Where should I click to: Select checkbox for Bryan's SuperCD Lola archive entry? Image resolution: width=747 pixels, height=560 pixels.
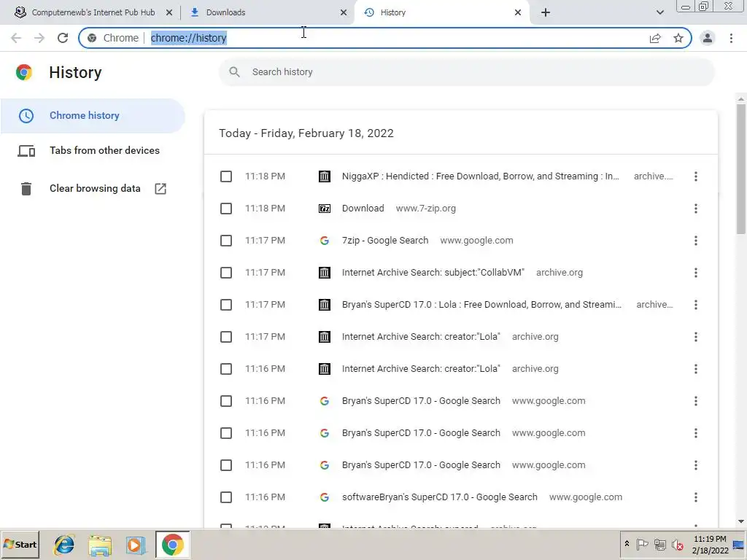(x=226, y=305)
